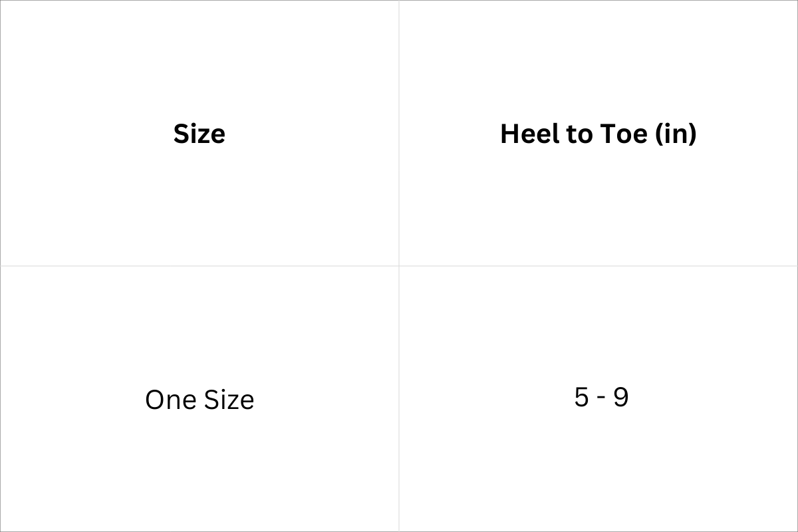
Task: Click the "Heel to Toe (in)" header
Action: point(598,134)
